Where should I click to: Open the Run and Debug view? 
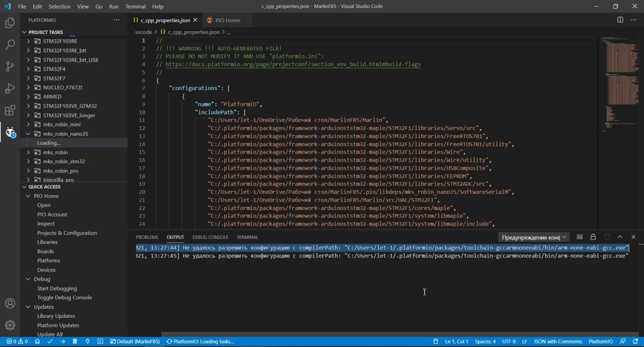pyautogui.click(x=10, y=89)
